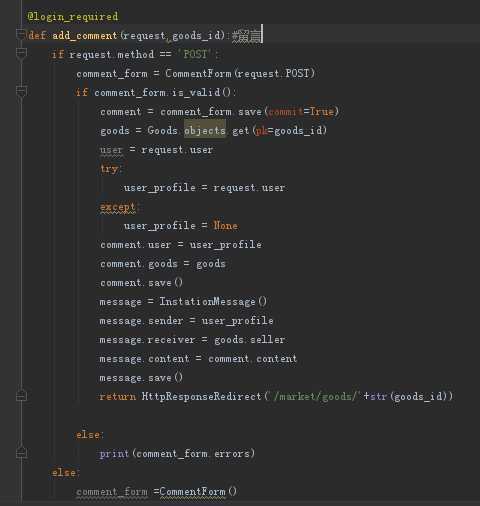480x506 pixels.
Task: Click 'goods_id' parameter in function signature
Action: click(x=196, y=35)
